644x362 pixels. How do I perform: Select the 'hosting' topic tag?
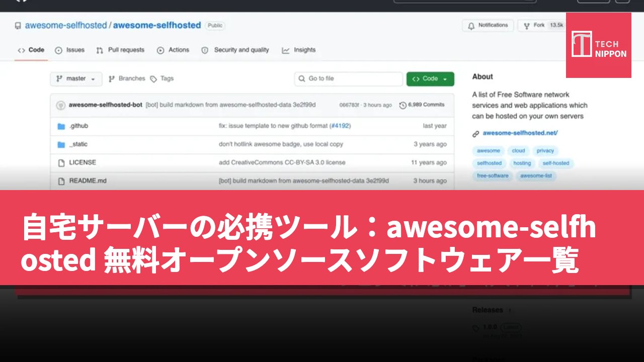click(522, 163)
